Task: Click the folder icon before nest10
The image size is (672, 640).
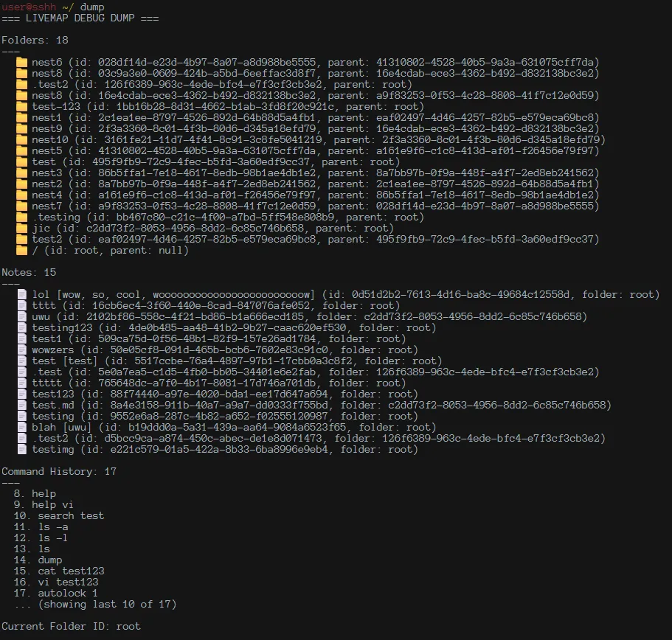Action: click(21, 140)
